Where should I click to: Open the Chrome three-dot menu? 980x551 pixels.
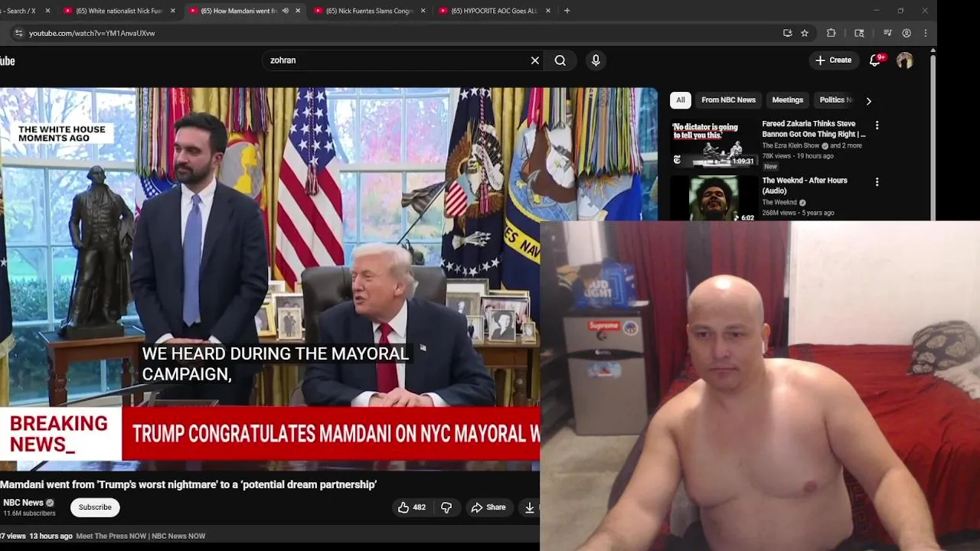926,33
